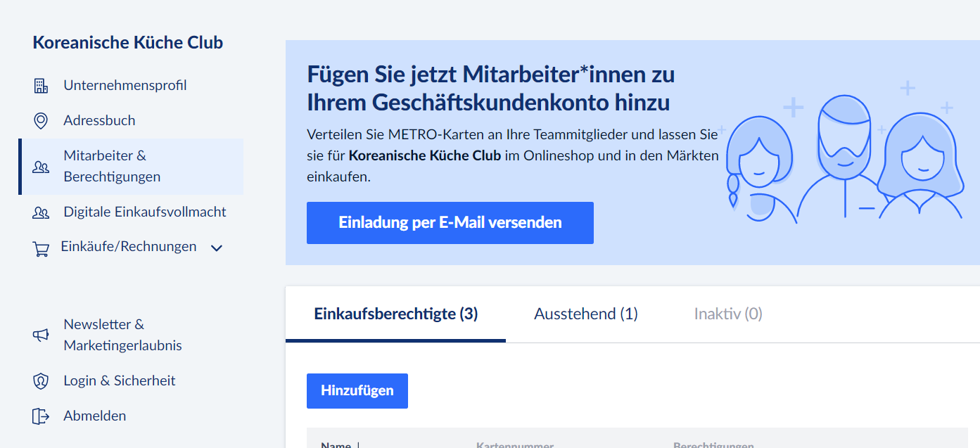980x448 pixels.
Task: Click the shopping cart icon for Einkäufe/Rechnungen
Action: pyautogui.click(x=41, y=249)
